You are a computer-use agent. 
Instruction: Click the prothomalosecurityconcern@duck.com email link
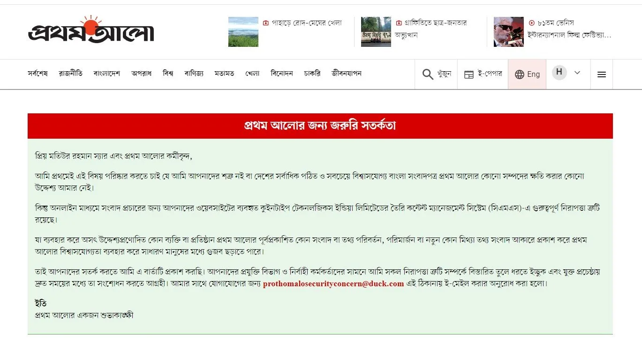pos(333,283)
